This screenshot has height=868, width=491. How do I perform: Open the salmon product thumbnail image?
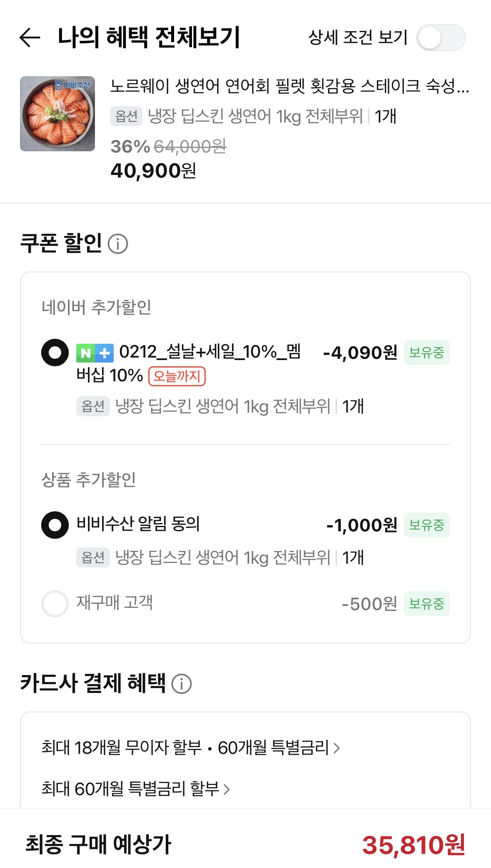(57, 114)
